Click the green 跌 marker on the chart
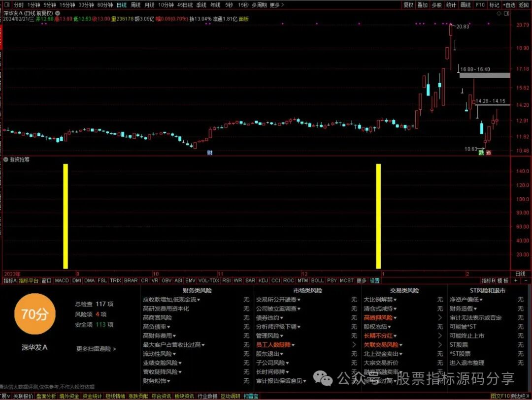Viewport: 532px width, 400px height. (481, 153)
